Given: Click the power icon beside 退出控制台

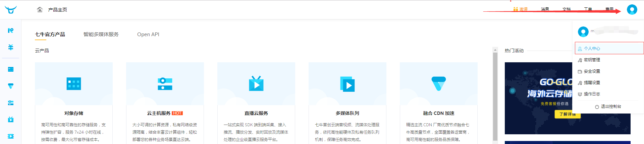Looking at the screenshot, I should [x=597, y=106].
